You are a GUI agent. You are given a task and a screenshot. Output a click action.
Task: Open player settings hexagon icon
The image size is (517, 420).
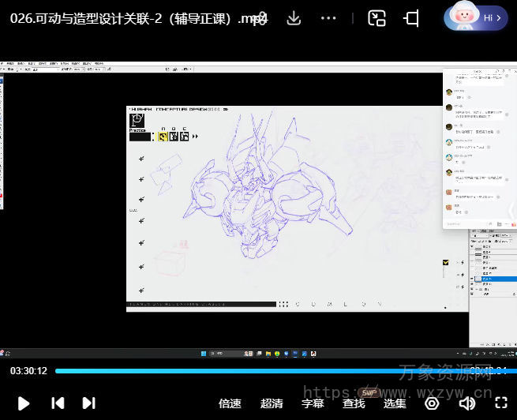coord(432,403)
